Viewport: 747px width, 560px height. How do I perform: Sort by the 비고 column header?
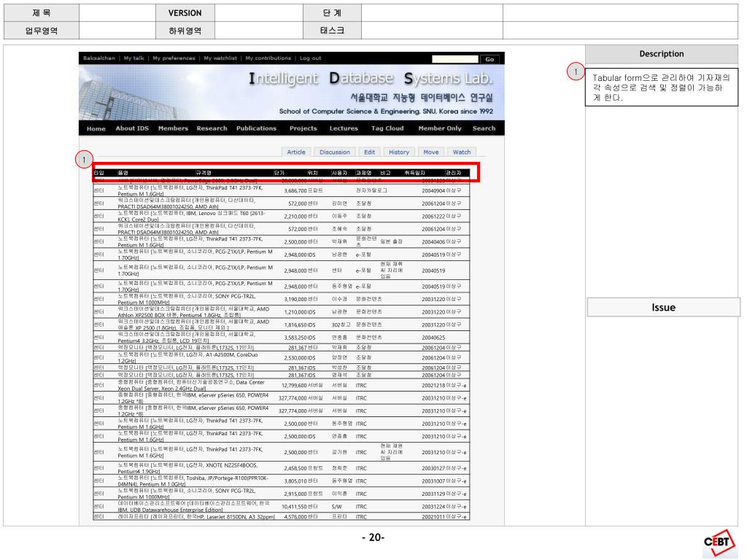[385, 173]
